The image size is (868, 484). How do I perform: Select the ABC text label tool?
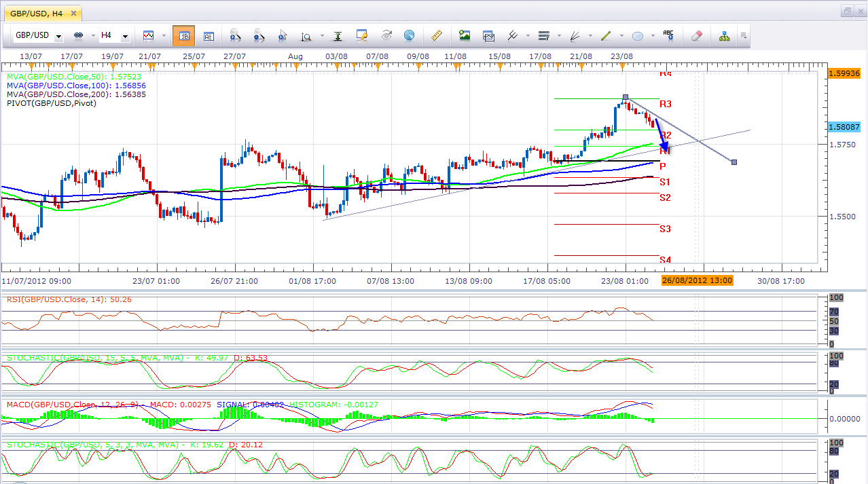point(668,35)
